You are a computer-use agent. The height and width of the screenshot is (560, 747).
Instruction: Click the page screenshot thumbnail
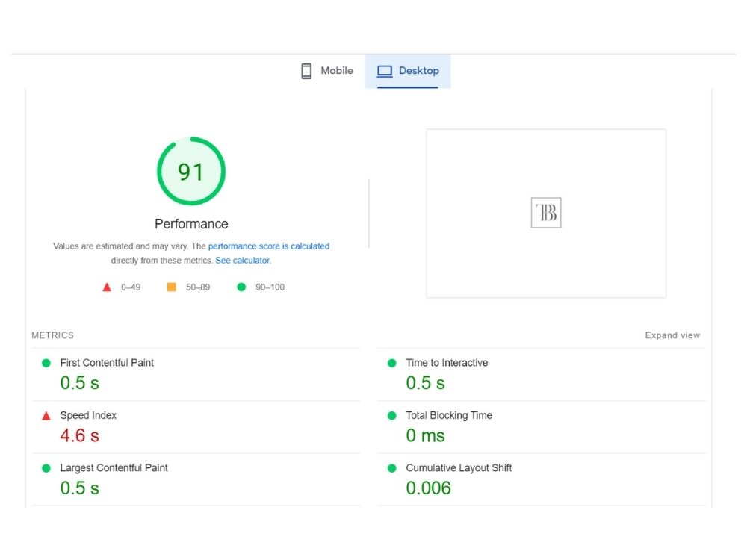pos(546,214)
